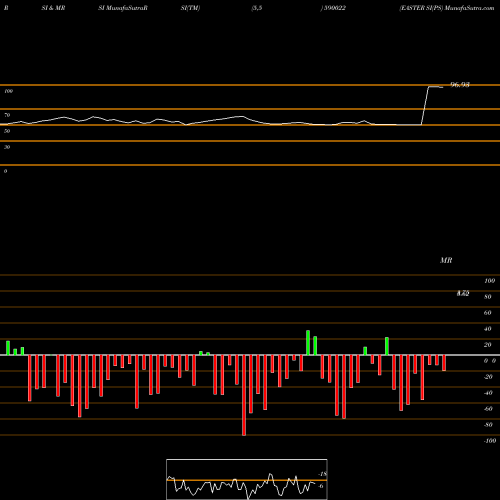Click the '590022' stock code text

334,8
